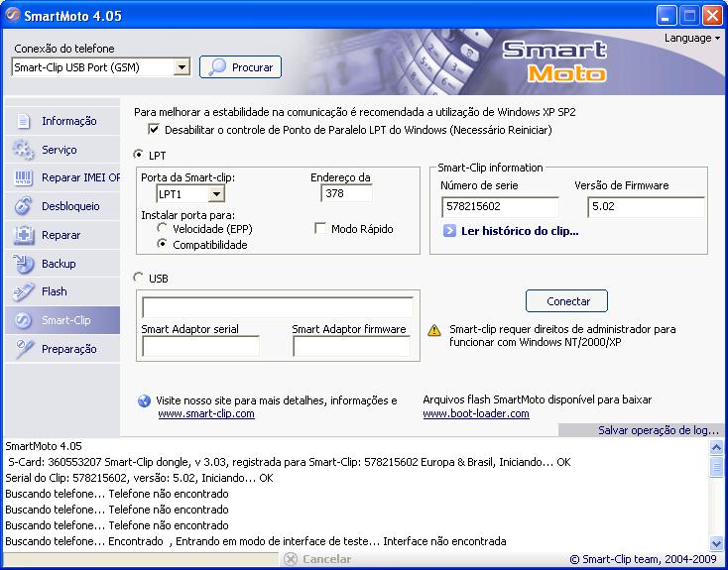728x570 pixels.
Task: Open Ler histórico do clip link
Action: pyautogui.click(x=520, y=231)
